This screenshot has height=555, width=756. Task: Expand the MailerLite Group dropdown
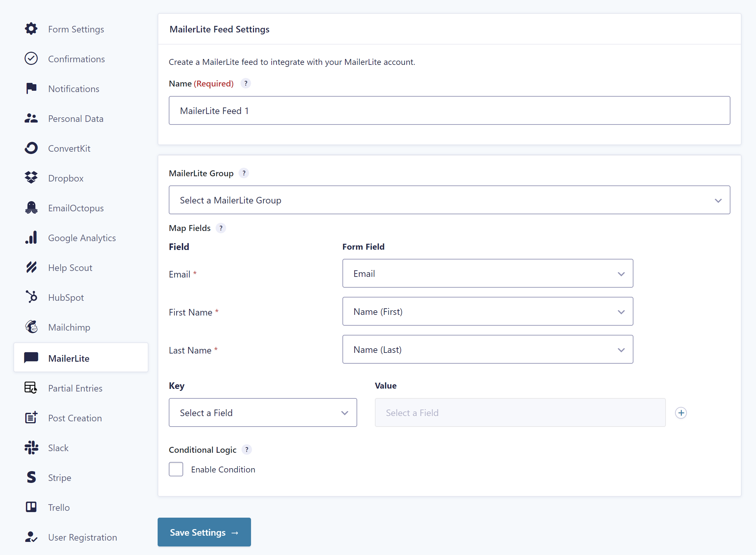pyautogui.click(x=449, y=200)
